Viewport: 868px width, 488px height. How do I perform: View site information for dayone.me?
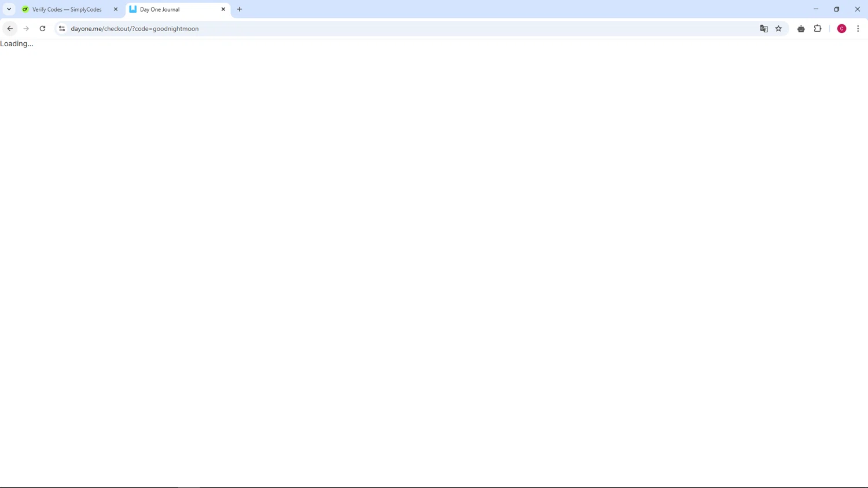pos(62,28)
